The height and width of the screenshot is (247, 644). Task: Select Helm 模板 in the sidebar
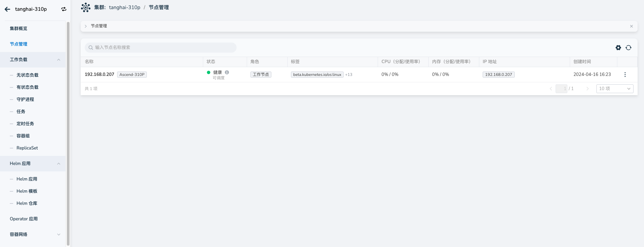click(x=27, y=191)
